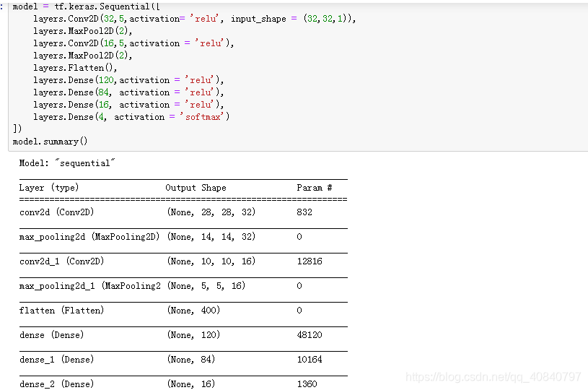Viewport: 588px width, 390px height.
Task: Click 'flatten (Flatten)' layer name
Action: point(61,311)
